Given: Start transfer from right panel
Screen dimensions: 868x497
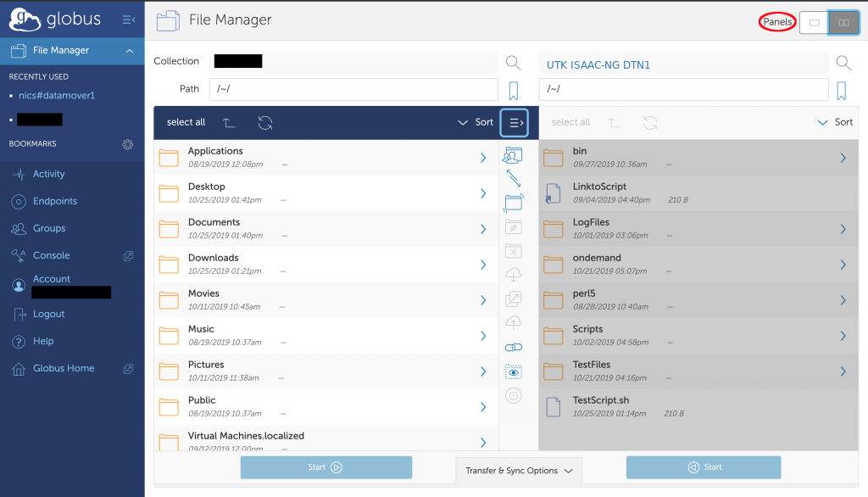Looking at the screenshot, I should pyautogui.click(x=704, y=467).
